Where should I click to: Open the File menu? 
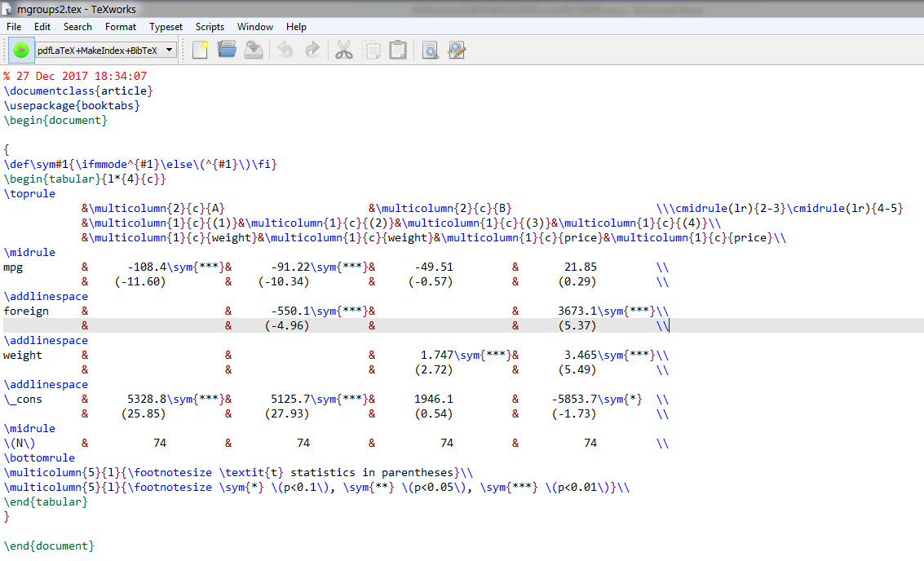[x=13, y=26]
